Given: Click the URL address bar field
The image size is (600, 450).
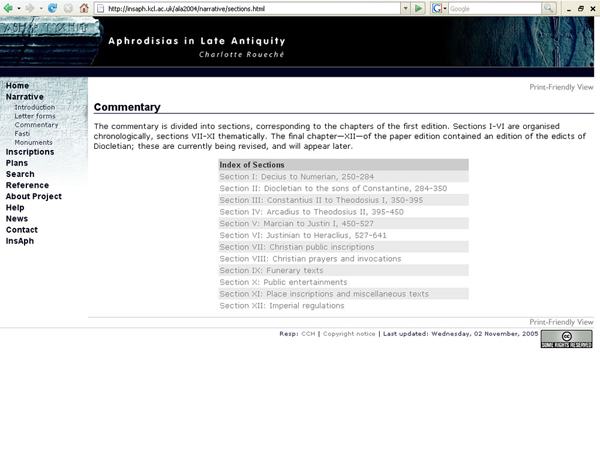Looking at the screenshot, I should coord(250,8).
